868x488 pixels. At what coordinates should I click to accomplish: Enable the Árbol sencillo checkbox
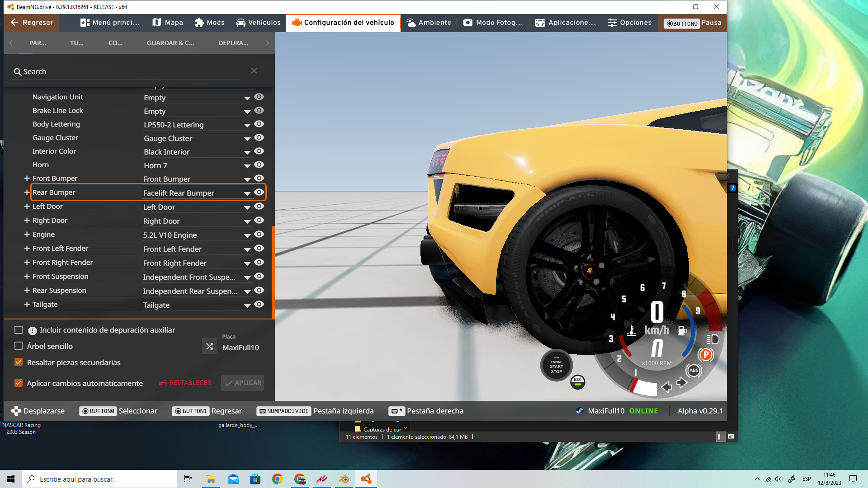tap(19, 346)
